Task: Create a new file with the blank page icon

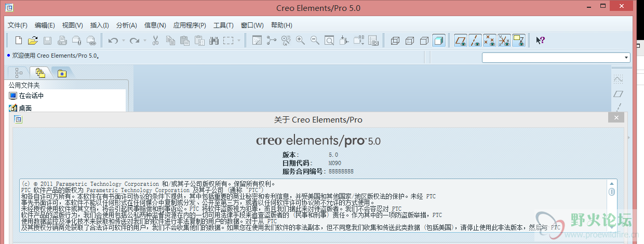Action: [19, 40]
